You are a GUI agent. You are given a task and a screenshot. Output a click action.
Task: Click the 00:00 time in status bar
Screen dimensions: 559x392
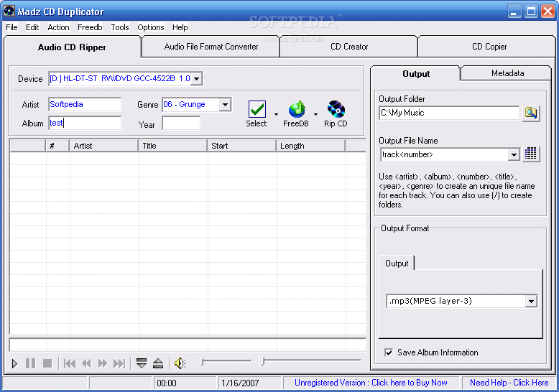(x=167, y=383)
